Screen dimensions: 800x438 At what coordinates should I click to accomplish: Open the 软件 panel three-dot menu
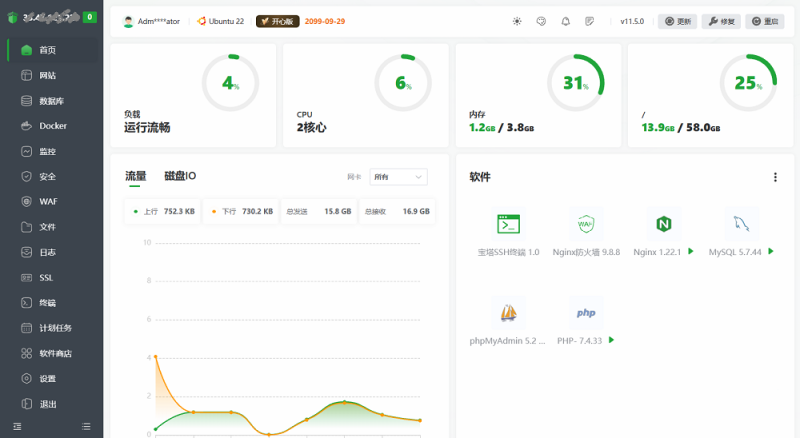(775, 177)
